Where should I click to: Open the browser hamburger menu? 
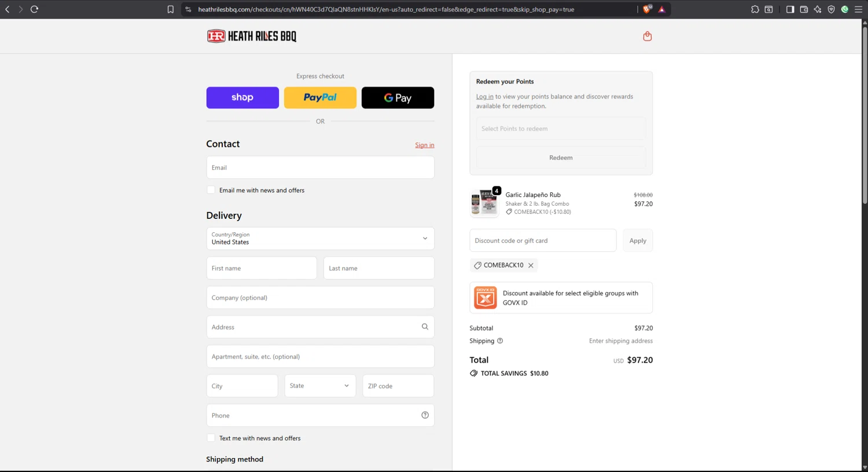(x=859, y=9)
